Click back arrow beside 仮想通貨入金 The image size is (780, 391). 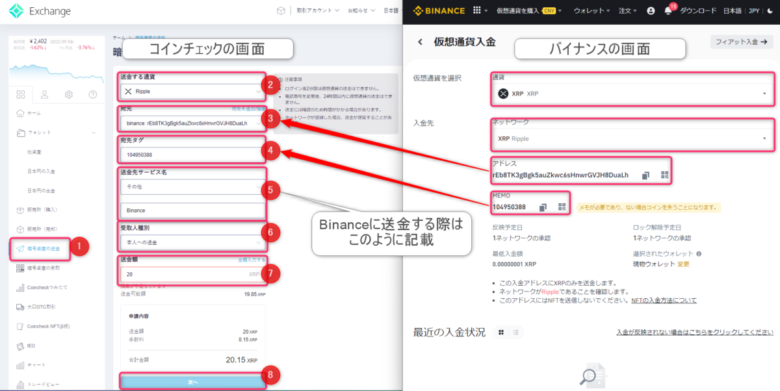pyautogui.click(x=420, y=42)
